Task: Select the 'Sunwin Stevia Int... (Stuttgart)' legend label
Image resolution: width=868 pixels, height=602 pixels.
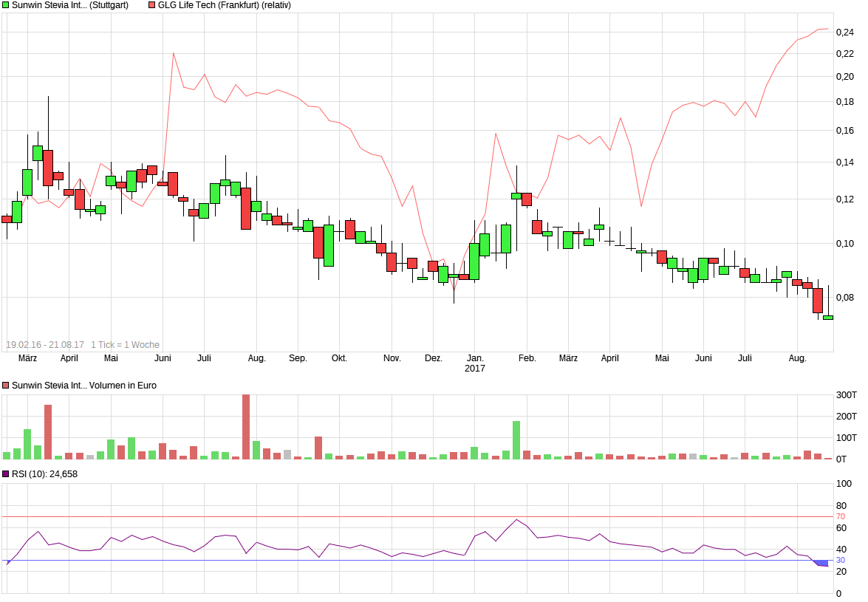Action: coord(70,5)
